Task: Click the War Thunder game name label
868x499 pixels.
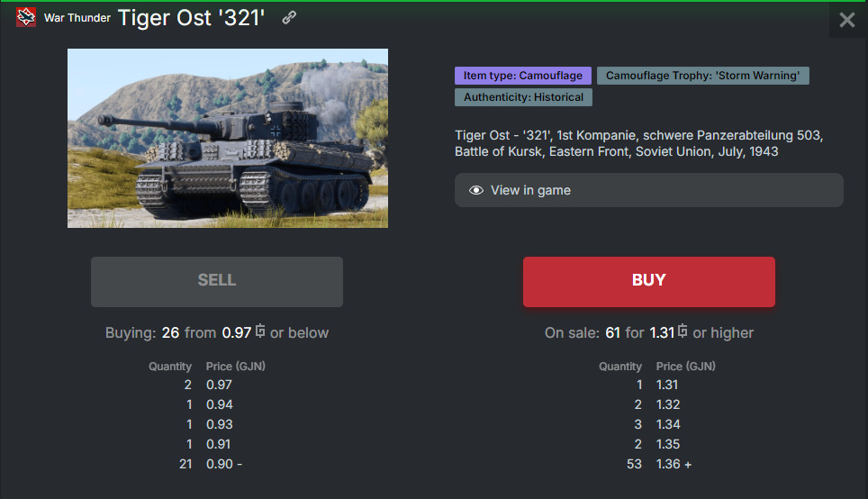Action: point(77,17)
